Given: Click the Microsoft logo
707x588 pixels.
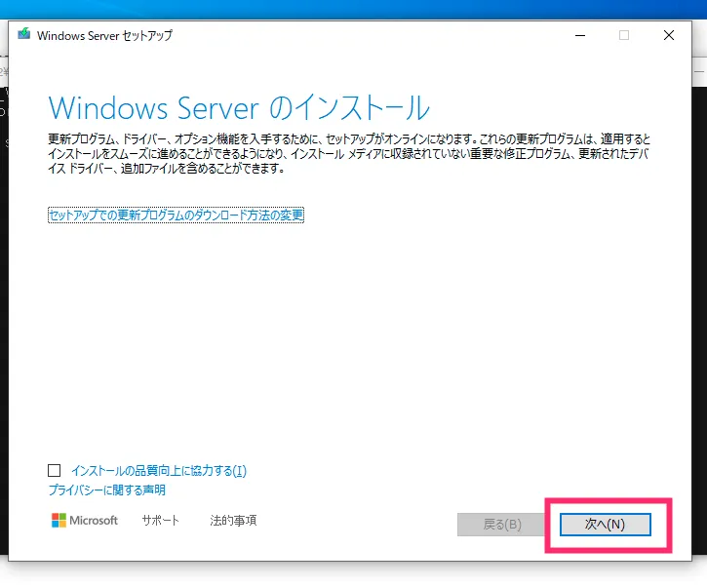Looking at the screenshot, I should click(x=84, y=521).
